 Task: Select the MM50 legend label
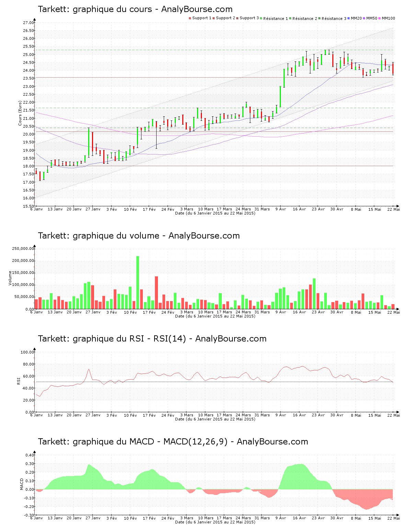click(x=372, y=18)
